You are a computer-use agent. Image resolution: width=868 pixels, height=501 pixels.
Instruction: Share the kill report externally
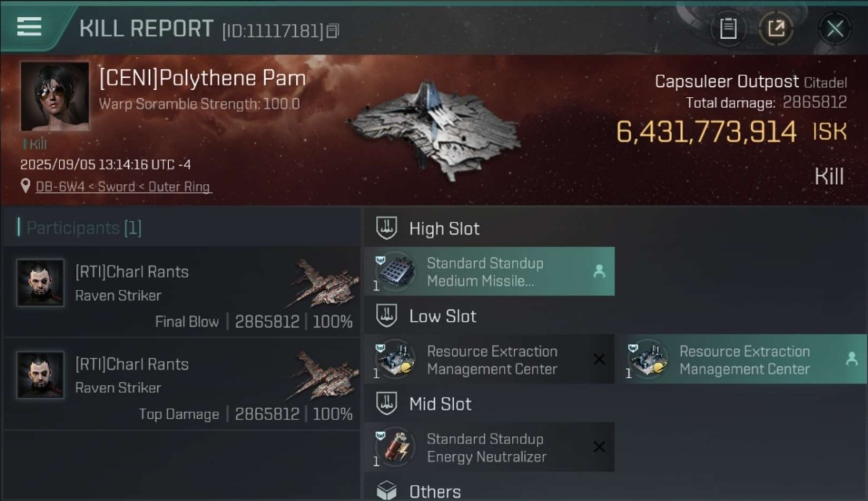(x=776, y=29)
